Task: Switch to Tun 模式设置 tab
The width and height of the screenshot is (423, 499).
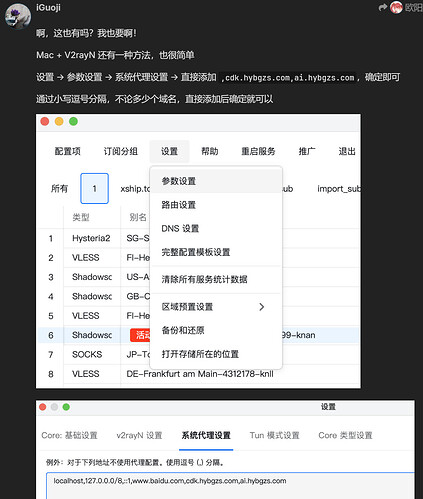Action: point(275,435)
